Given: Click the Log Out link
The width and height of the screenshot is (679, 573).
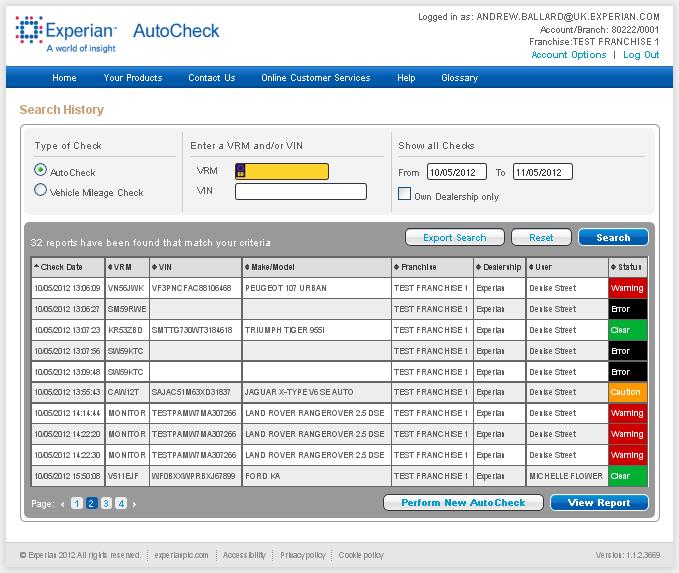Looking at the screenshot, I should (x=641, y=55).
